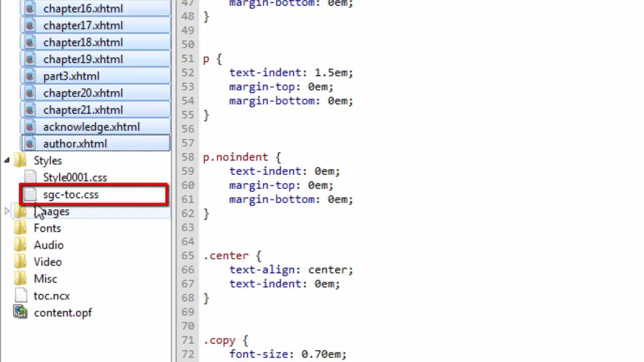Open sgc-toc.css stylesheet

click(71, 195)
